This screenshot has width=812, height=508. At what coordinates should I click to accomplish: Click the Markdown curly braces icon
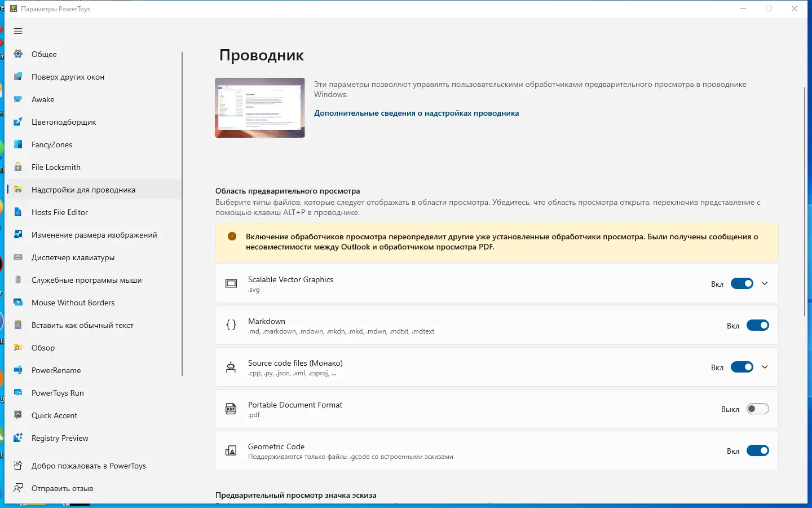click(231, 325)
